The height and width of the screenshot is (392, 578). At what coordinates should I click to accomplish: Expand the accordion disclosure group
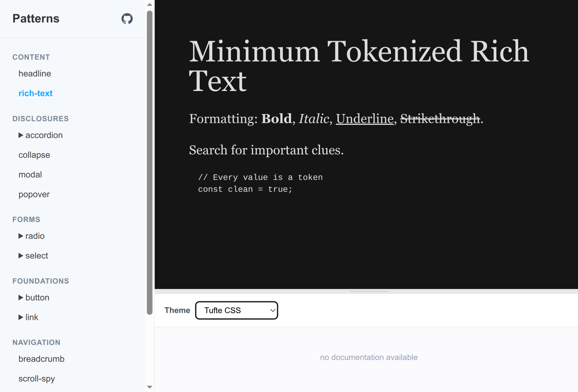click(41, 135)
